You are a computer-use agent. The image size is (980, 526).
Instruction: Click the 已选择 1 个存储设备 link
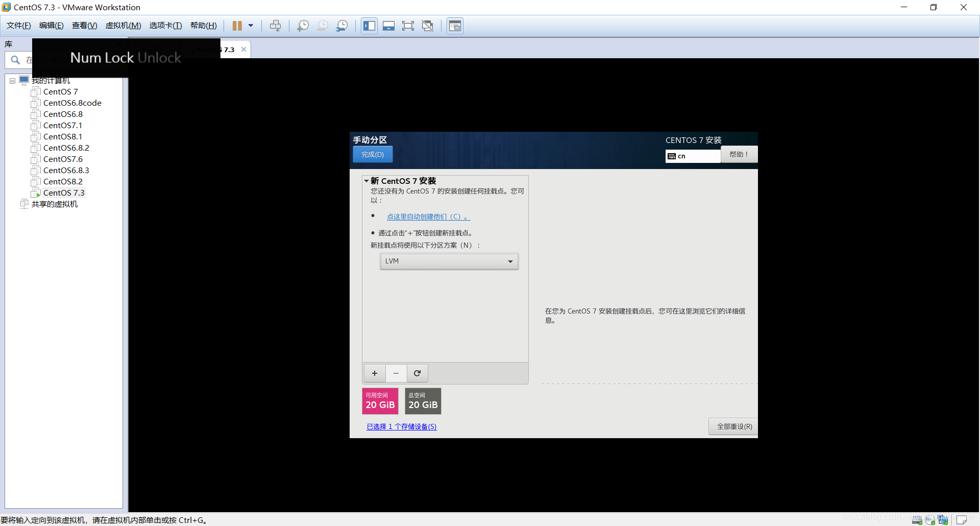click(x=402, y=427)
